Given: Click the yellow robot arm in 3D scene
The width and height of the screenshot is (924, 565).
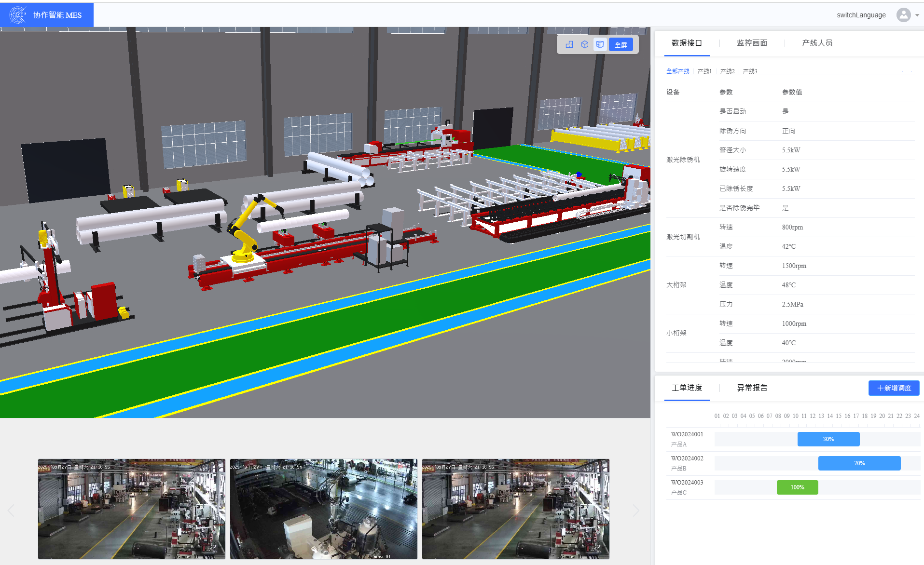Looking at the screenshot, I should click(x=246, y=227).
